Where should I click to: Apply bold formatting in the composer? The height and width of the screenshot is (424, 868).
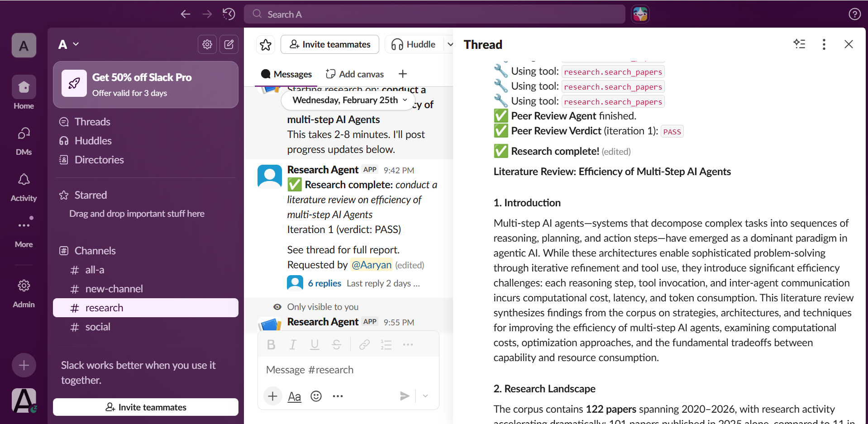coord(271,345)
